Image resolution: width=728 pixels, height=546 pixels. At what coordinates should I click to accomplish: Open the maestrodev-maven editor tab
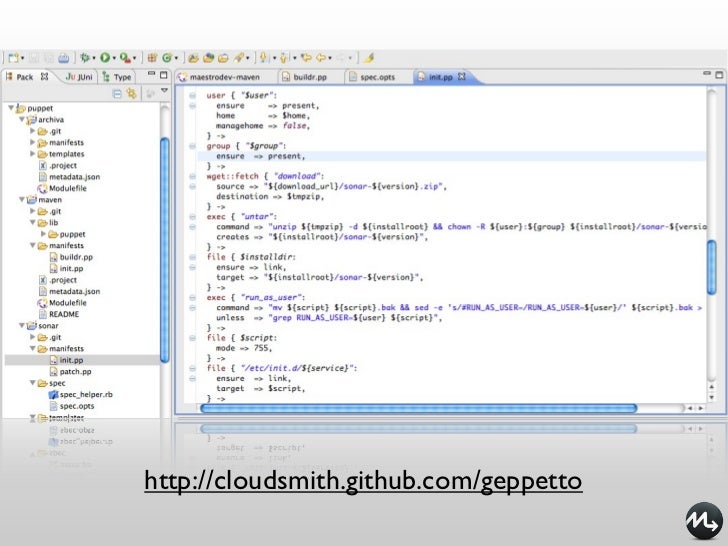coord(220,77)
